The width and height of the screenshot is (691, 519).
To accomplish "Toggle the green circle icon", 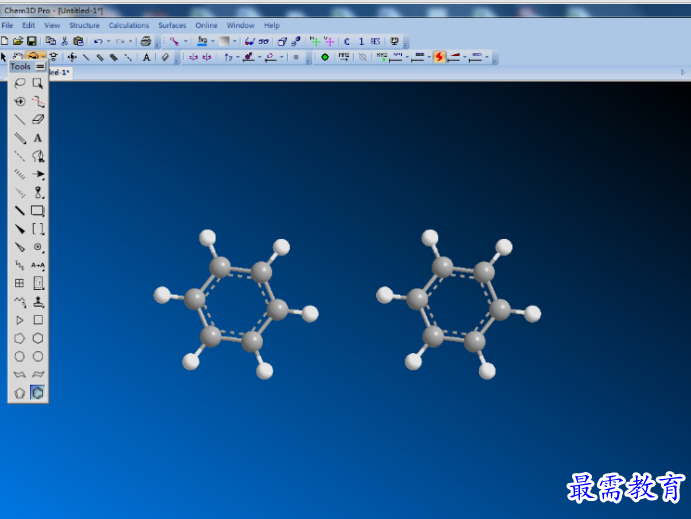I will [325, 57].
